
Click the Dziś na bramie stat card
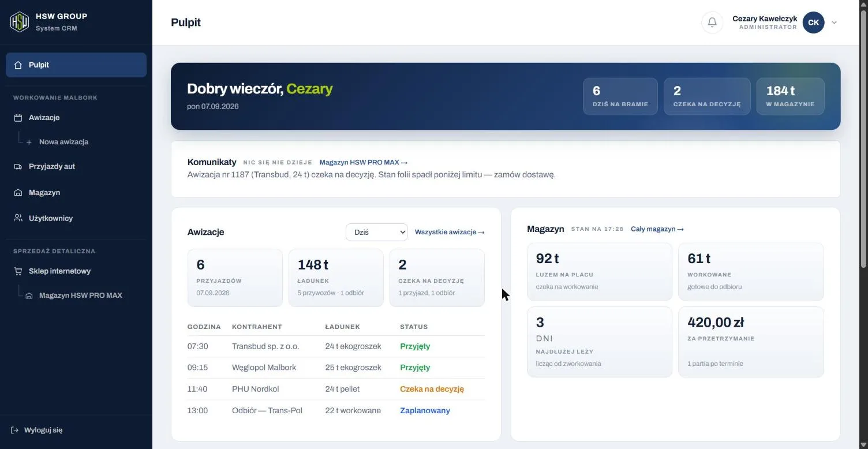(x=620, y=96)
